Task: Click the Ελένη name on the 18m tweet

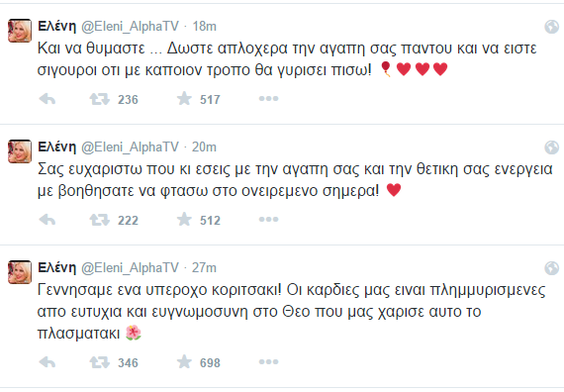Action: click(57, 26)
